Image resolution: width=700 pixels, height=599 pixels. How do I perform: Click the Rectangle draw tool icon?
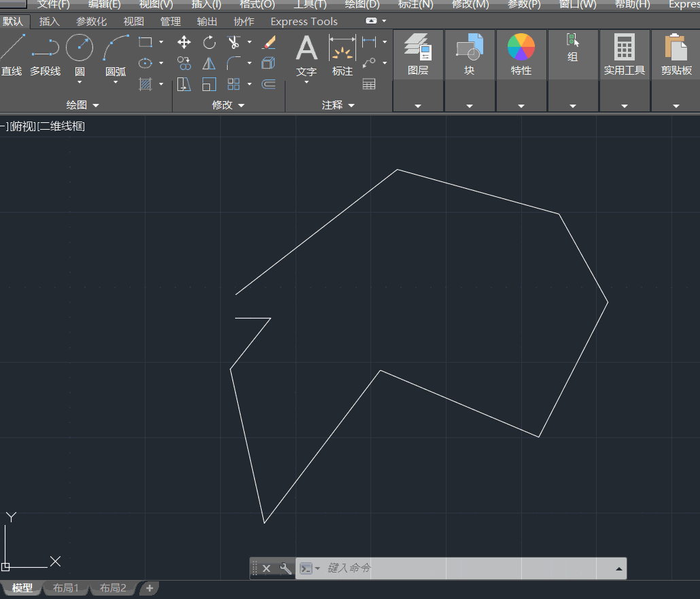coord(145,42)
